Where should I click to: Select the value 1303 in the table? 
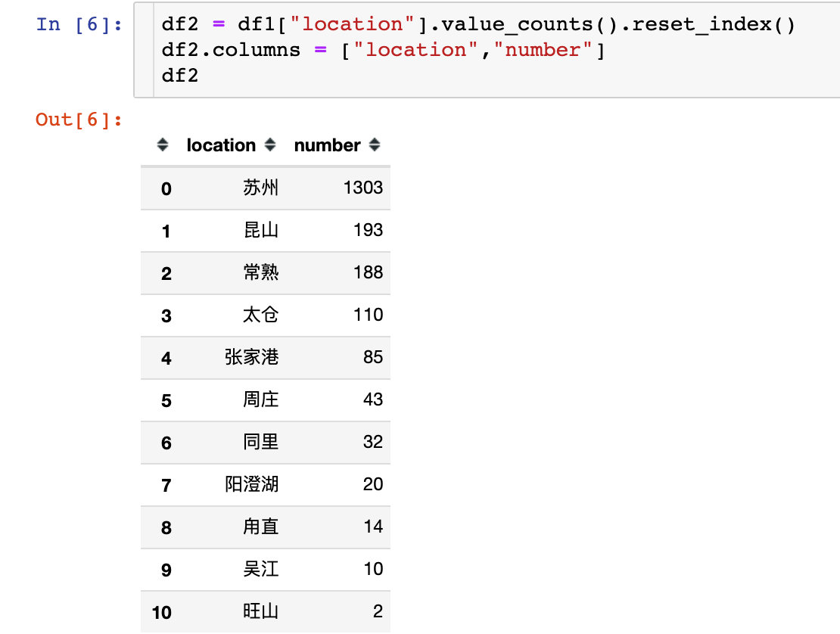pyautogui.click(x=362, y=188)
